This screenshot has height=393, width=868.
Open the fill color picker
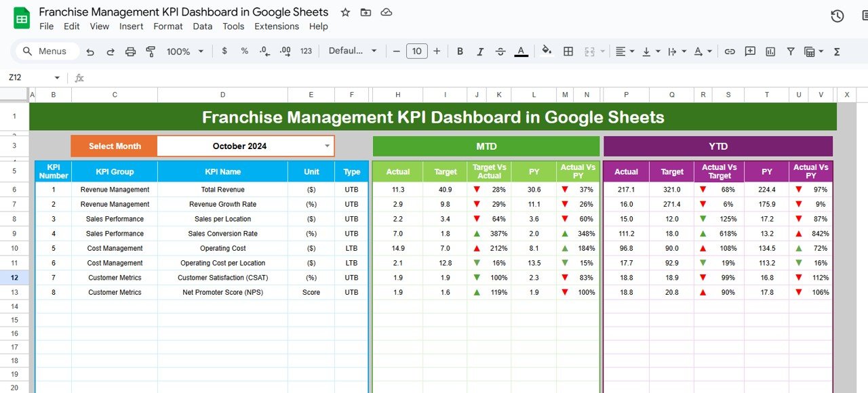pos(547,50)
